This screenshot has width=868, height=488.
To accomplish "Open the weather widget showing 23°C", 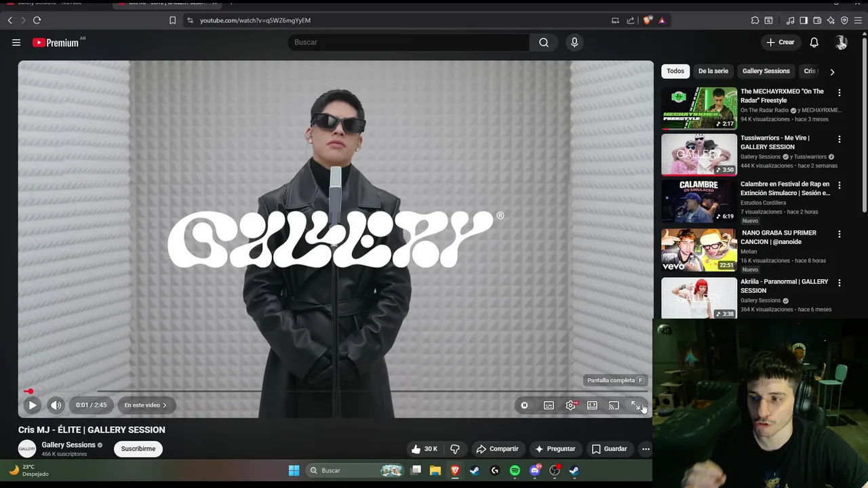I will pos(28,470).
